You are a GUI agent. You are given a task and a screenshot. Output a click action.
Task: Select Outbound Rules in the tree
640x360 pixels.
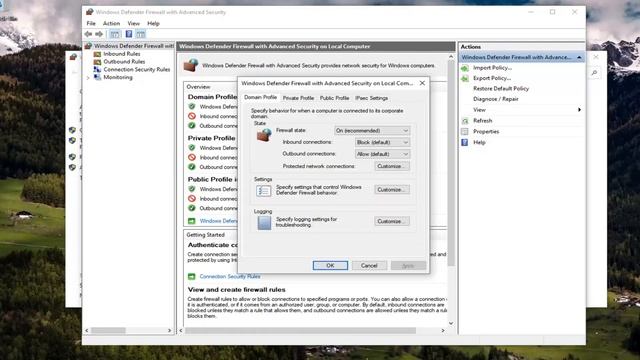124,62
